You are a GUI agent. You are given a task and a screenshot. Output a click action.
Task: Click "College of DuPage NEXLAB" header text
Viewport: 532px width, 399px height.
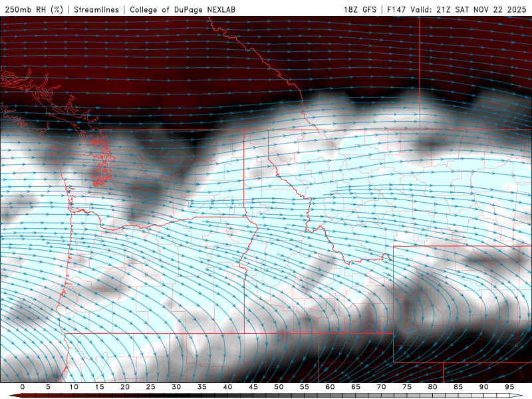(x=182, y=9)
